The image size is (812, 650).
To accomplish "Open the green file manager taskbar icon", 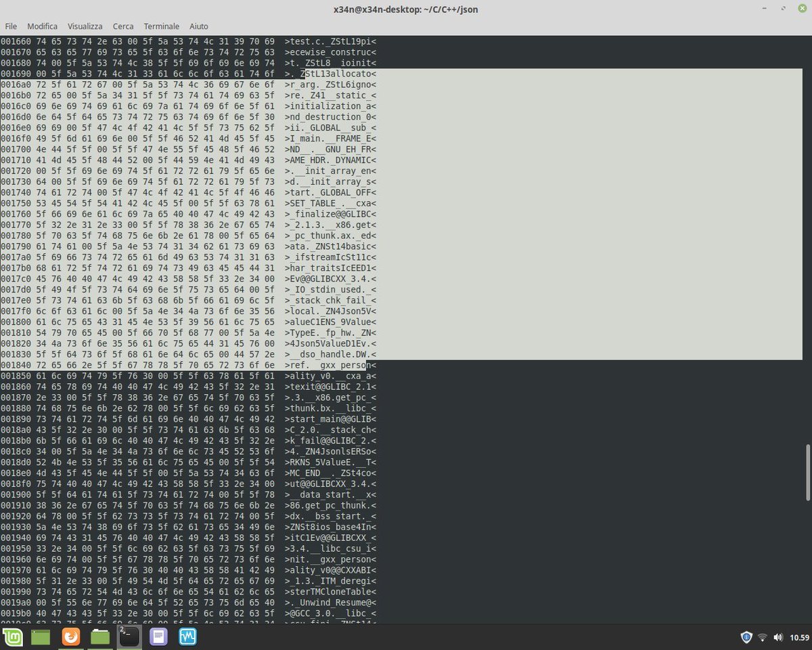I will click(99, 636).
